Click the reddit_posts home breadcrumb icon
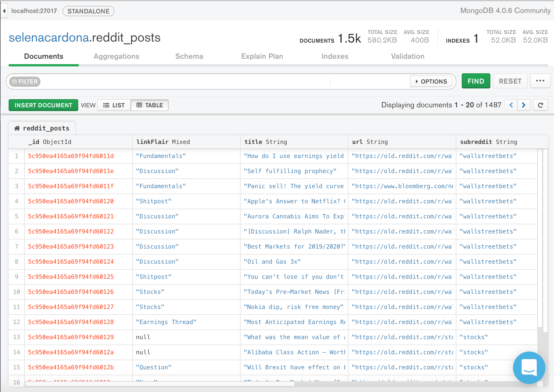 point(17,128)
